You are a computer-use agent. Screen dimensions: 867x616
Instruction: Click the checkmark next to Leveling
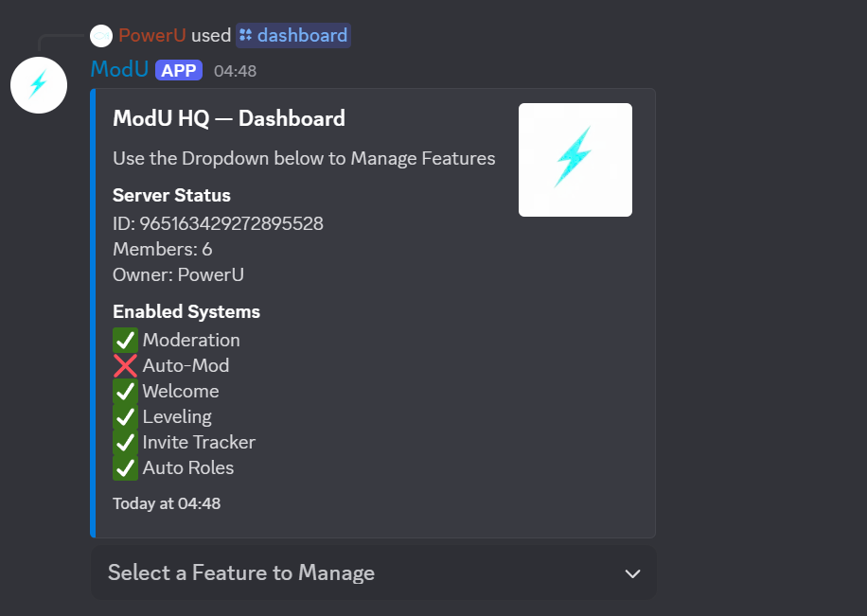pyautogui.click(x=125, y=416)
